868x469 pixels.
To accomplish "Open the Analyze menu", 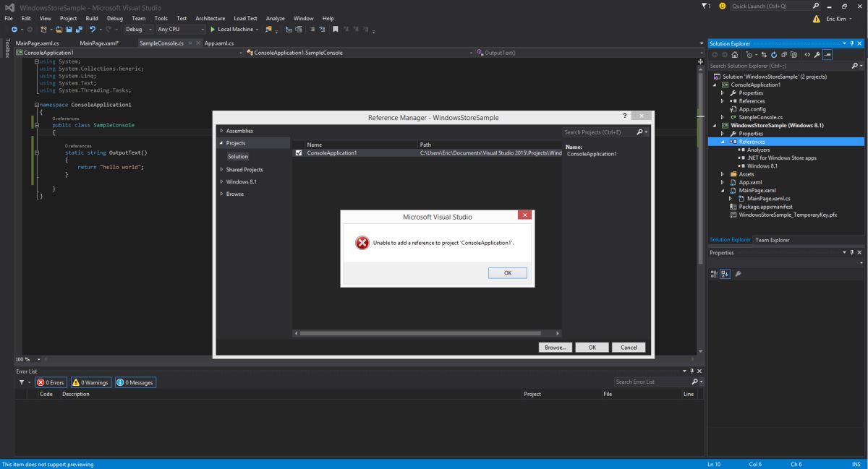I will (x=275, y=18).
